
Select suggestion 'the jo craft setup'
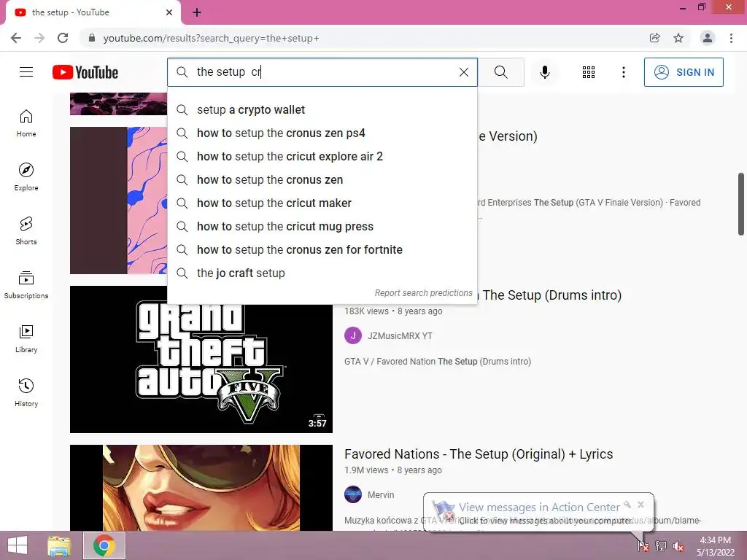322,273
